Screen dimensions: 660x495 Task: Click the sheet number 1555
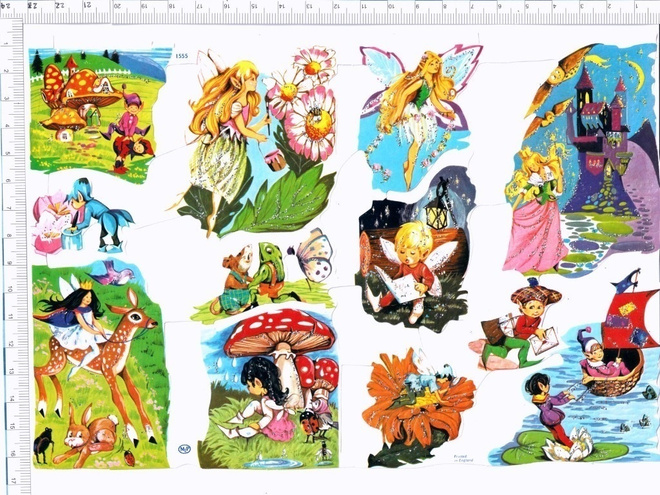[181, 56]
